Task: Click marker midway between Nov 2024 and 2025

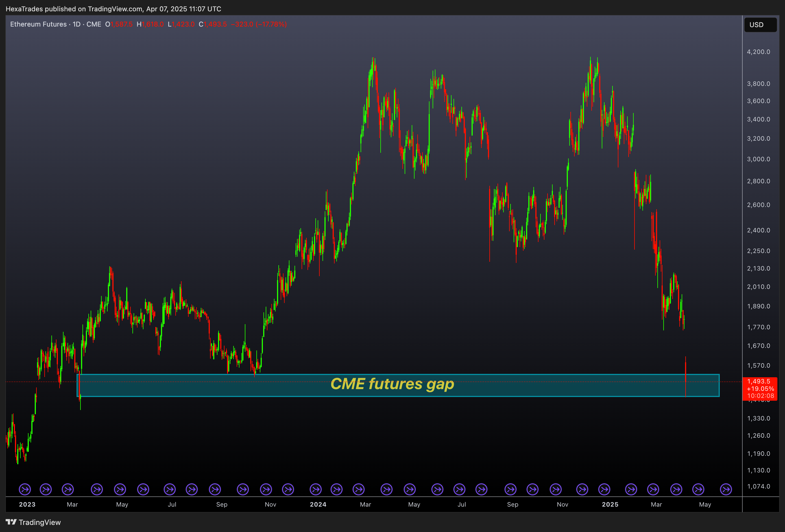Action: pyautogui.click(x=582, y=489)
